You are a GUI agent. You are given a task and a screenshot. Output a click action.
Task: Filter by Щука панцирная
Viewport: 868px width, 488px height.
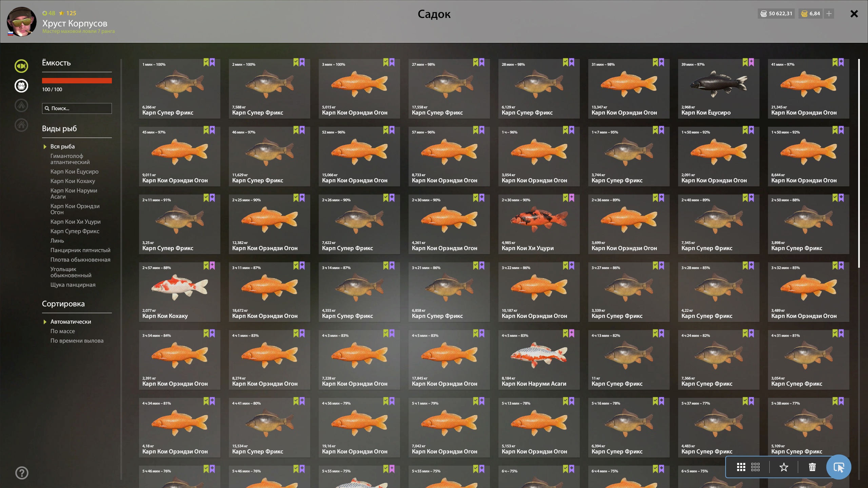click(73, 285)
